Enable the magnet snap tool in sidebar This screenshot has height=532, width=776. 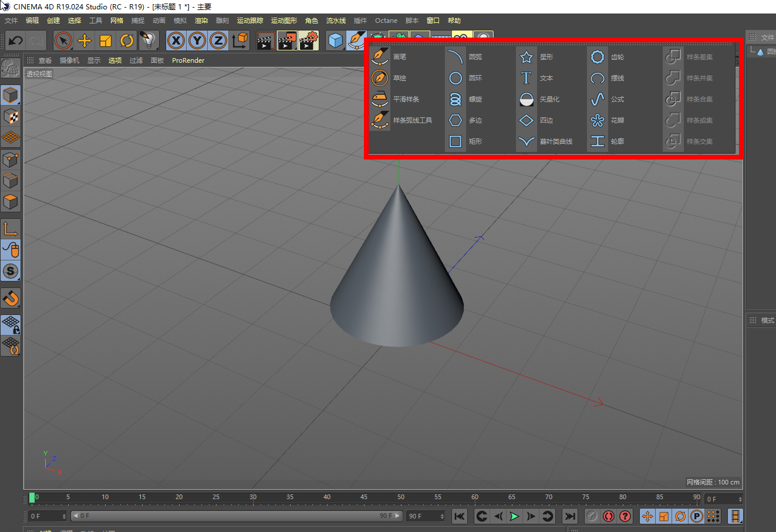(11, 299)
